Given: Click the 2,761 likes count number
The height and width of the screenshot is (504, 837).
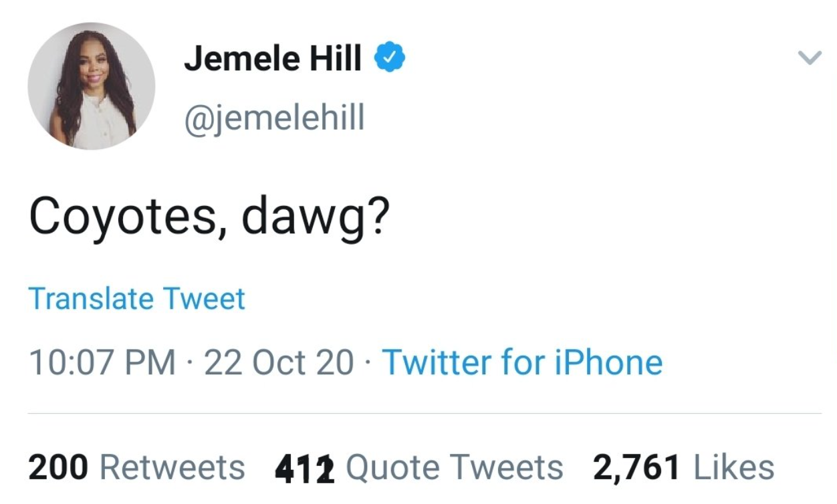Looking at the screenshot, I should tap(636, 467).
